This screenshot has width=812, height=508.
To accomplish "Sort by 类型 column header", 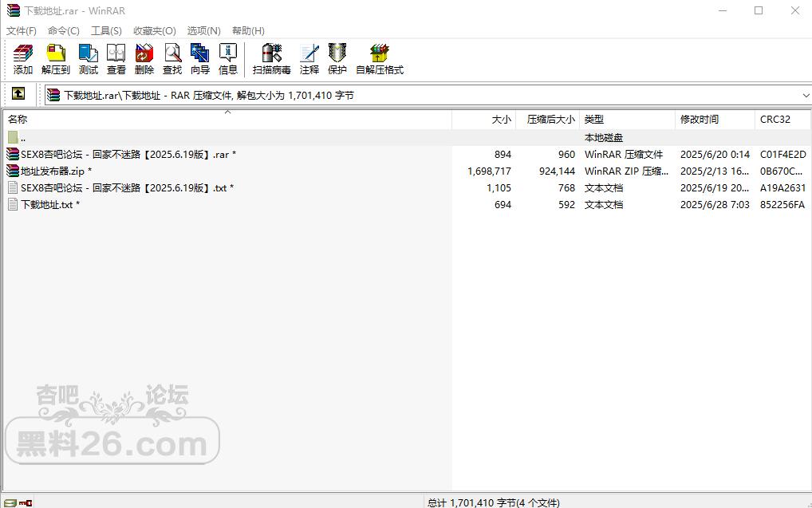I will click(627, 119).
